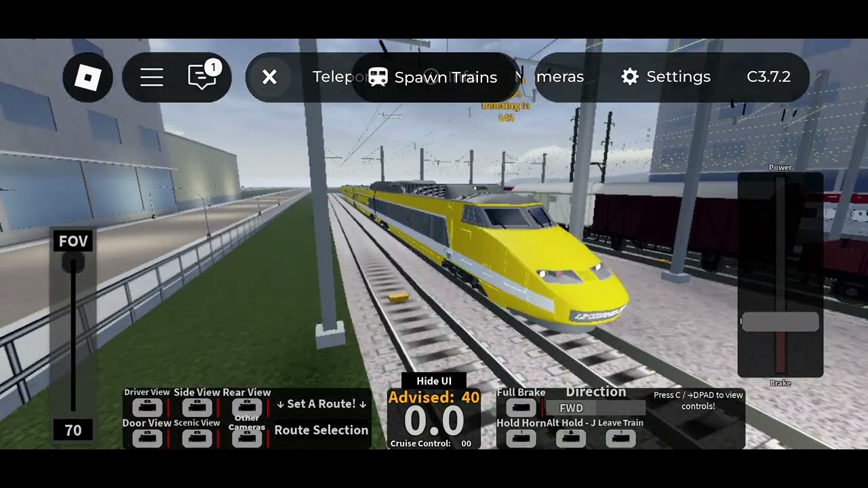Click the Set A Route! prompt

[x=321, y=403]
